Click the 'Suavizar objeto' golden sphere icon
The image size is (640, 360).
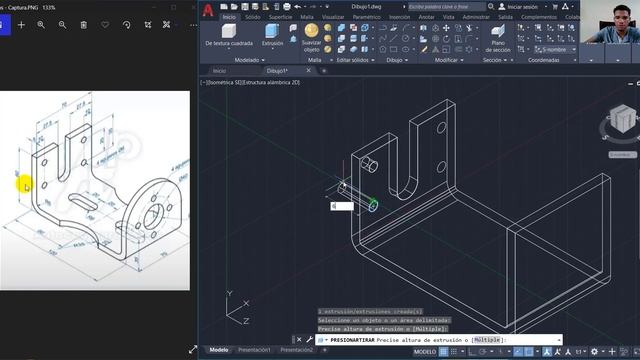311,31
